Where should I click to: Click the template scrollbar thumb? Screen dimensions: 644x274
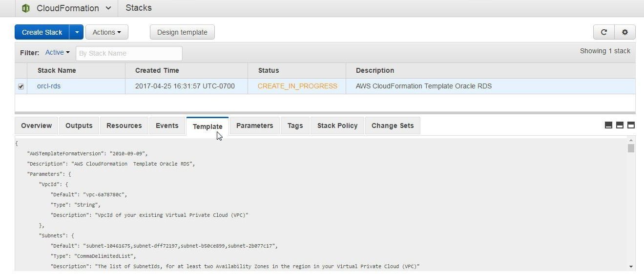pos(631,148)
